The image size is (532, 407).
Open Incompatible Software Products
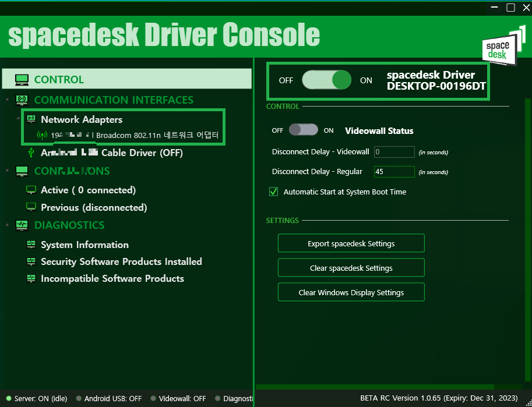[x=112, y=279]
